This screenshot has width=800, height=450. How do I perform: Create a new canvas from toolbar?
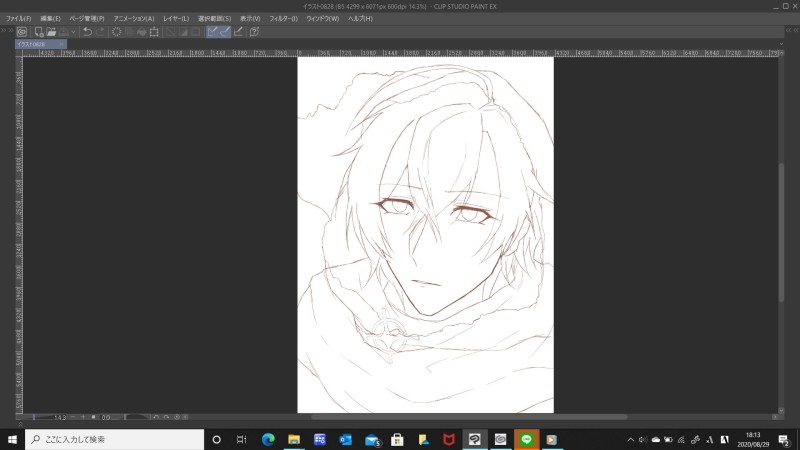coord(39,32)
